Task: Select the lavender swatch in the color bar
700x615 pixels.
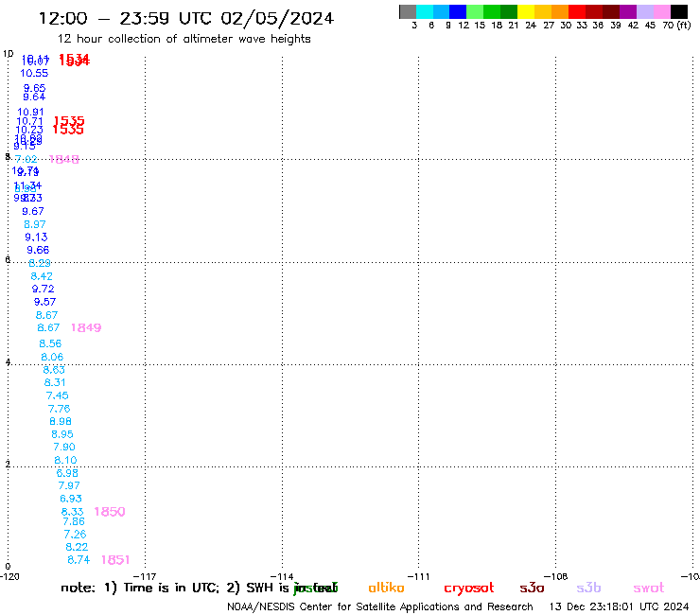Action: (x=644, y=11)
